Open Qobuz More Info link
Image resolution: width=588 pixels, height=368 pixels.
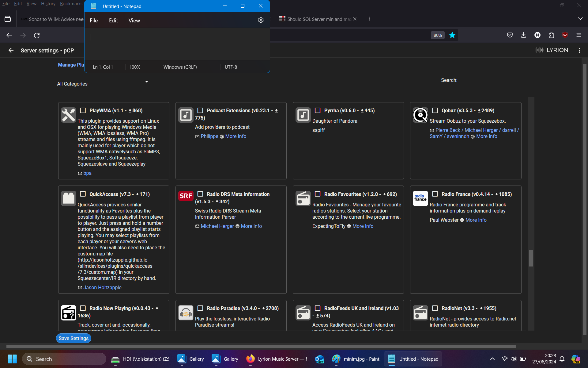coord(487,136)
